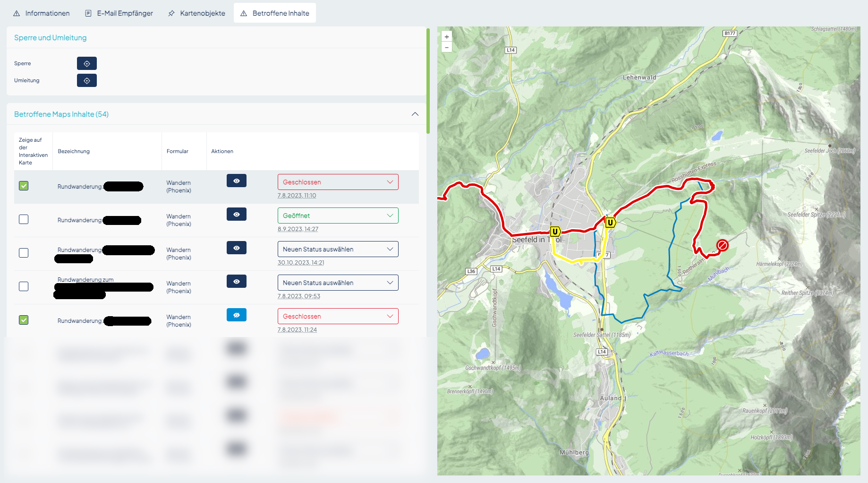Image resolution: width=868 pixels, height=483 pixels.
Task: Toggle eye for row dated 8.9.2023, 14:27
Action: (x=237, y=214)
